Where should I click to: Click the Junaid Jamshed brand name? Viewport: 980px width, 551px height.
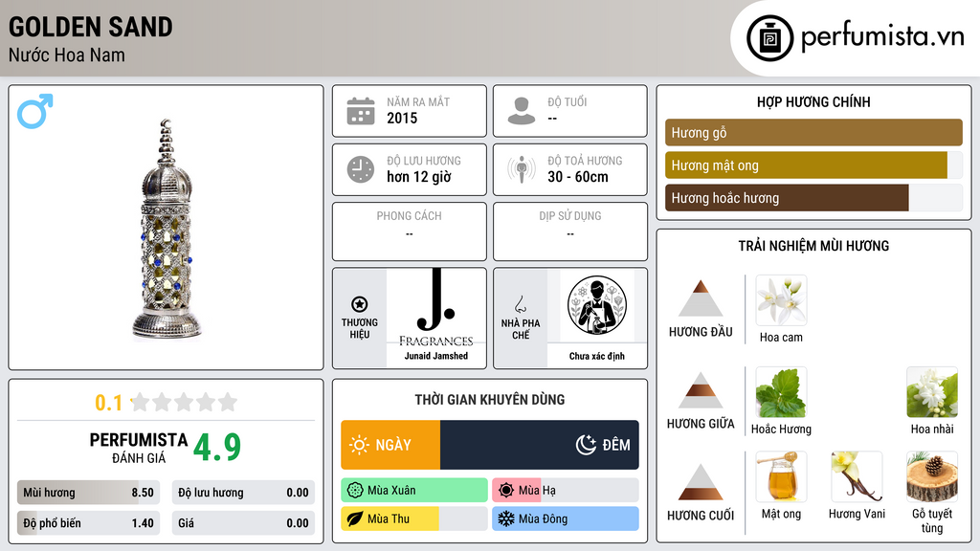pyautogui.click(x=436, y=356)
